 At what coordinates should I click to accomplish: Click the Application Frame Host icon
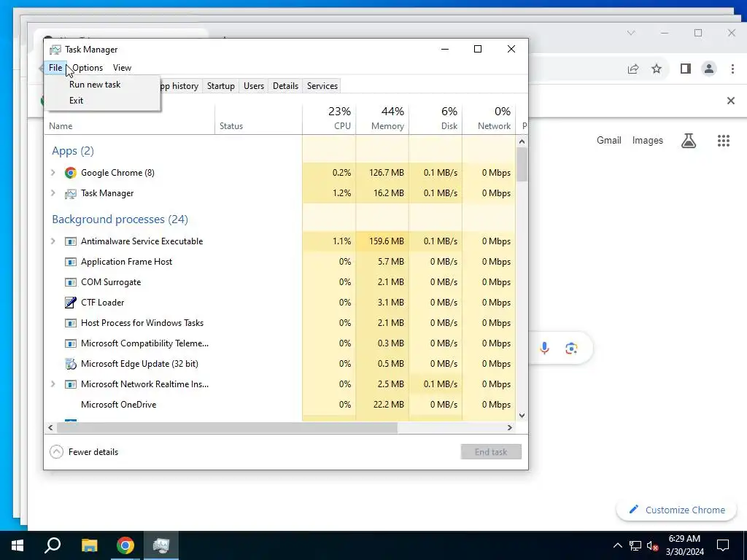point(71,262)
